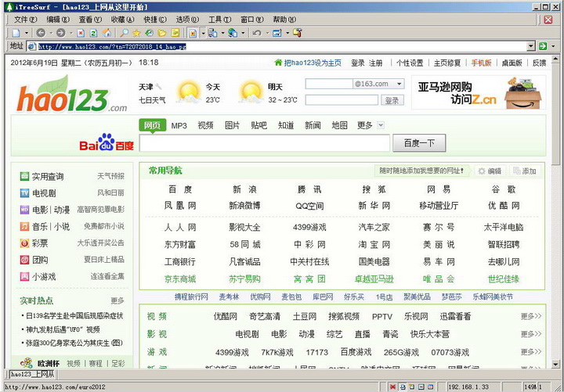Open the New page dropdown arrow
The width and height of the screenshot is (564, 392).
point(27,33)
